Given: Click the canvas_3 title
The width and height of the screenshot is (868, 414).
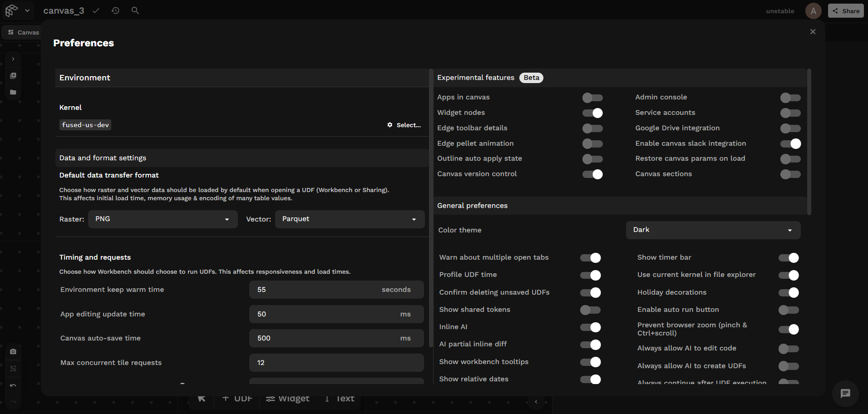Looking at the screenshot, I should (x=64, y=10).
